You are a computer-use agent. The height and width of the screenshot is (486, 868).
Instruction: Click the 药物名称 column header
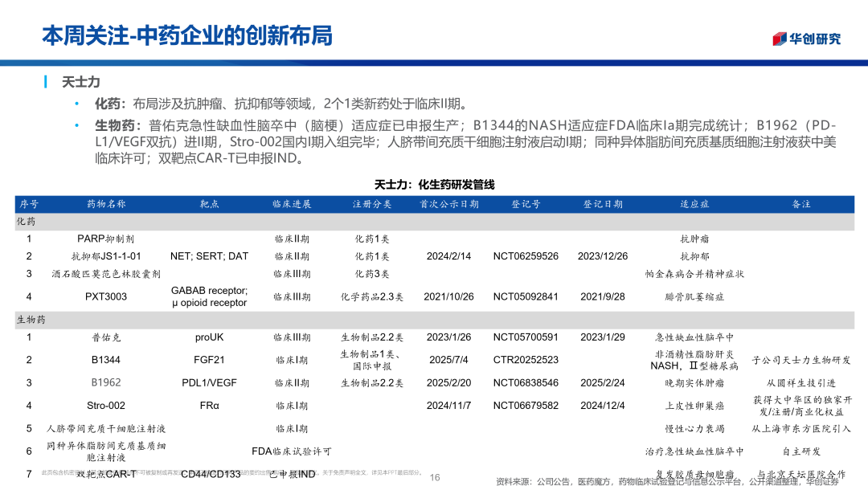pos(106,204)
